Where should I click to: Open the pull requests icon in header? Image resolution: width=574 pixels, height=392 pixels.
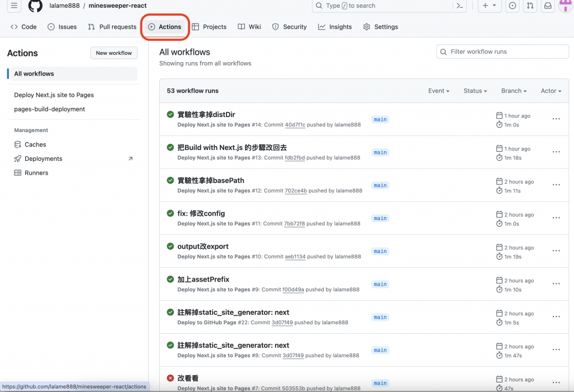pos(530,6)
